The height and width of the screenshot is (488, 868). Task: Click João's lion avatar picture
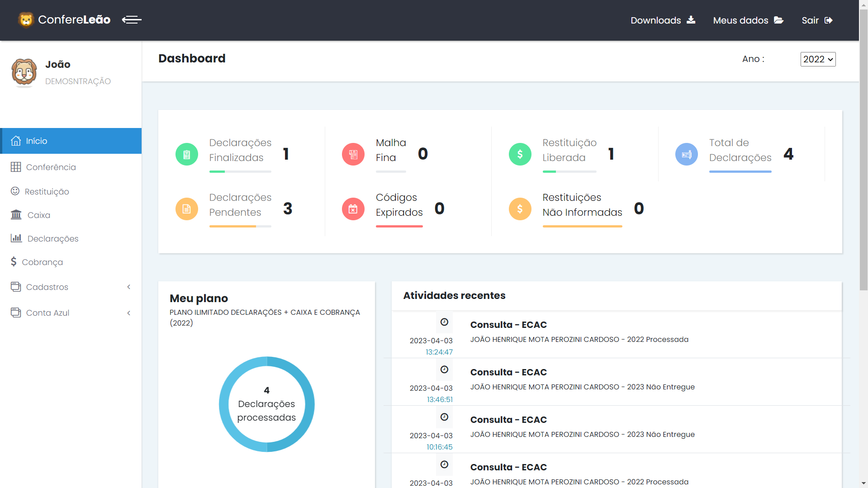tap(24, 72)
